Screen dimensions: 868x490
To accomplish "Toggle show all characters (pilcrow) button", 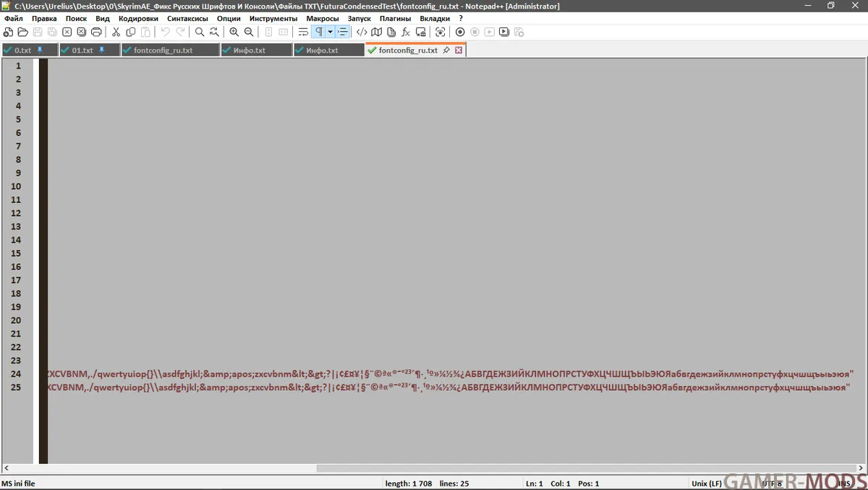I will click(318, 32).
